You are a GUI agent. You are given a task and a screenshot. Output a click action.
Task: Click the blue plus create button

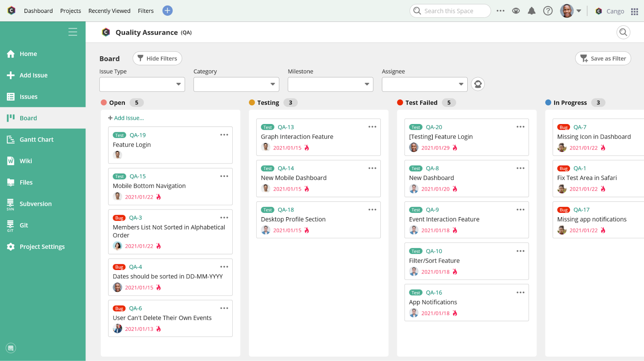167,11
